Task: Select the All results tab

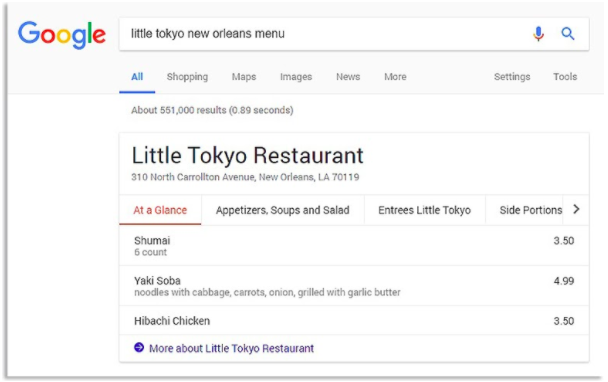Action: point(137,77)
